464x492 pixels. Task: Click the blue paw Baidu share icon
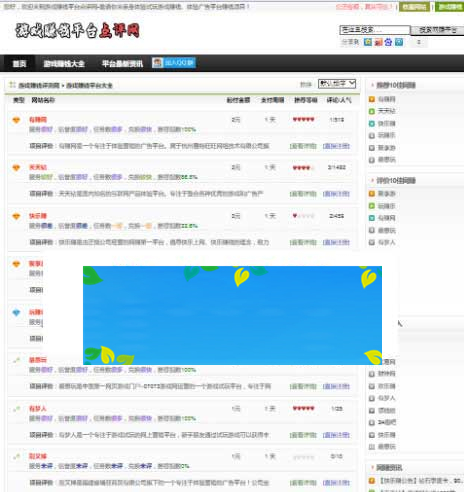(388, 42)
